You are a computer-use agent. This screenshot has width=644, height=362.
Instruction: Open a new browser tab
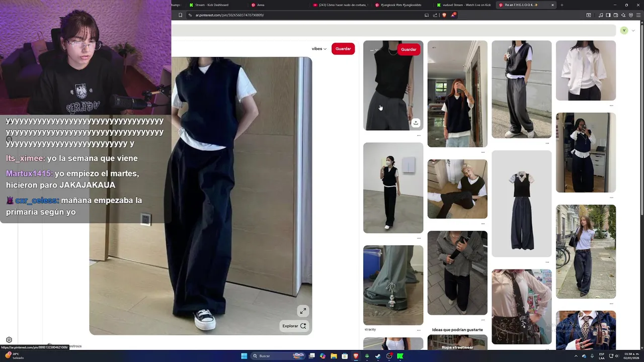(561, 5)
